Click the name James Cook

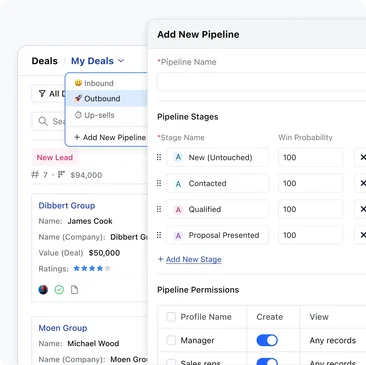pyautogui.click(x=90, y=221)
